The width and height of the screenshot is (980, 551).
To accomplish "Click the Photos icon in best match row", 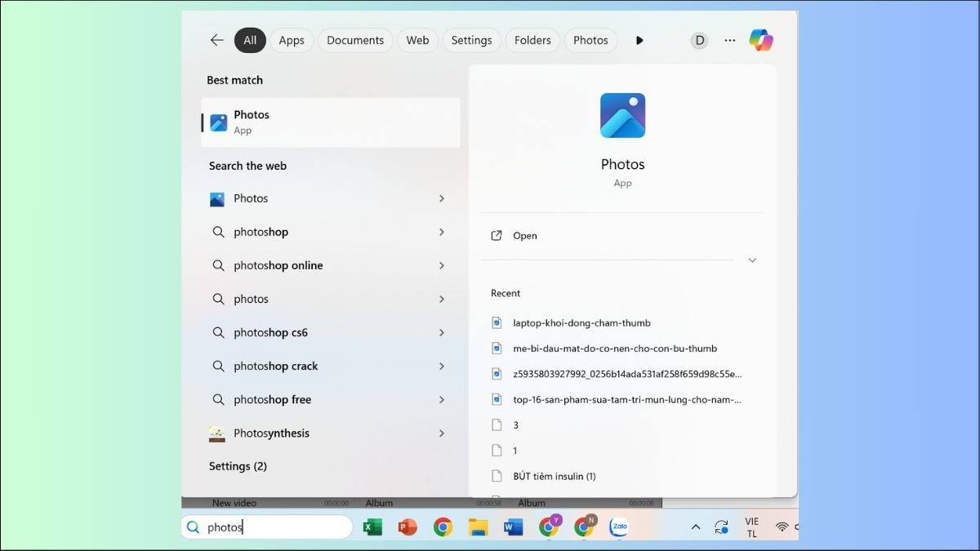I will pyautogui.click(x=219, y=122).
